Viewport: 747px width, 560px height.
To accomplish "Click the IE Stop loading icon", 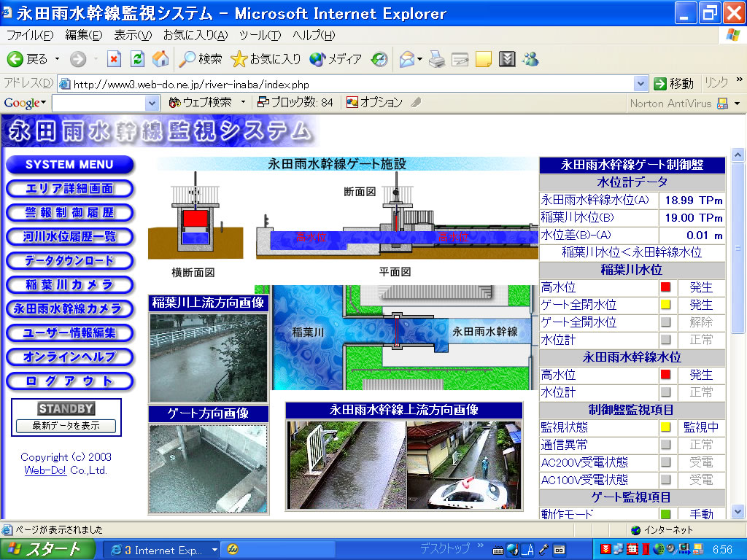I will tap(114, 59).
